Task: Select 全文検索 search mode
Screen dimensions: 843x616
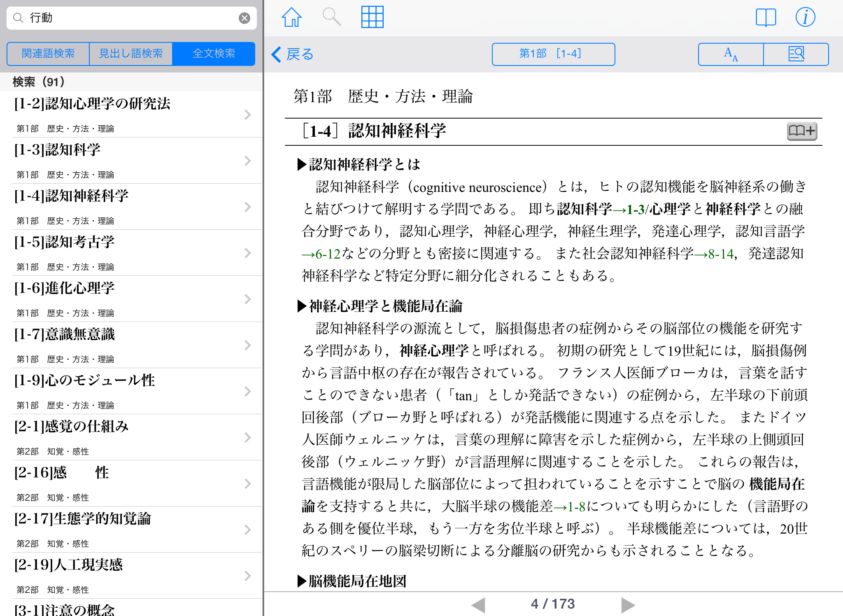Action: [x=214, y=54]
